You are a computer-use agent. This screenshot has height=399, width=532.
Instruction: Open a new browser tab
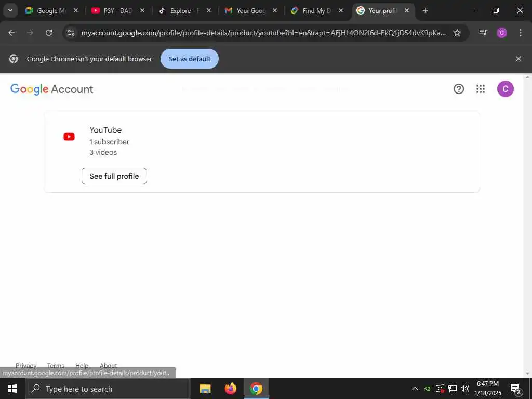tap(425, 10)
